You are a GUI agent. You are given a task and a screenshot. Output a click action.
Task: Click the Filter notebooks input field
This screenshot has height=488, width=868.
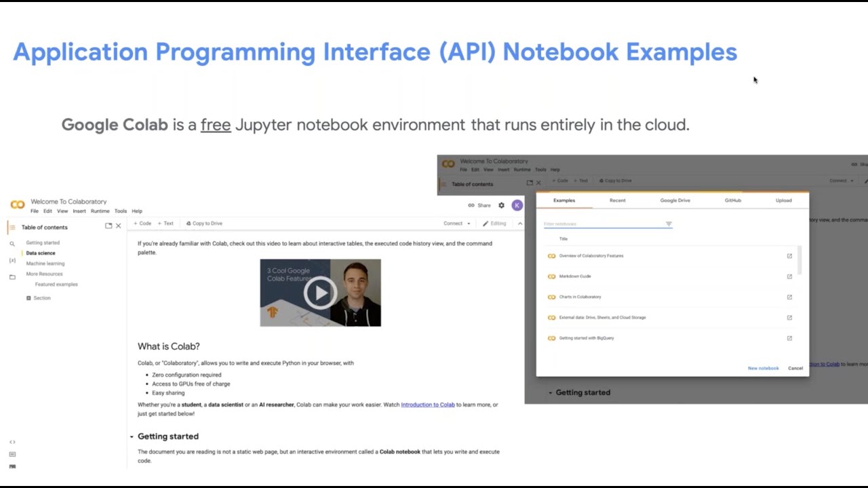point(602,224)
